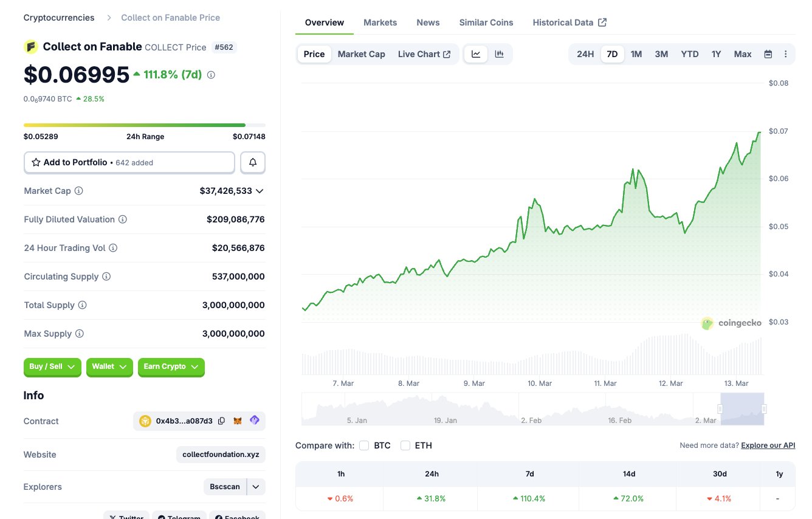This screenshot has height=519, width=812.
Task: Open the chart three-dot options menu
Action: [x=785, y=54]
